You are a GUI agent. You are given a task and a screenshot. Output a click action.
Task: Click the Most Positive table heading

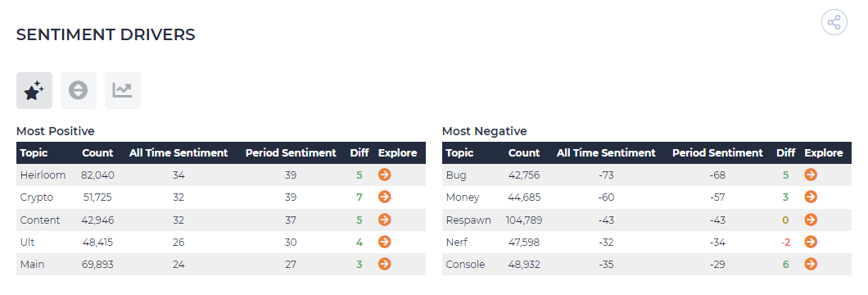[x=56, y=131]
